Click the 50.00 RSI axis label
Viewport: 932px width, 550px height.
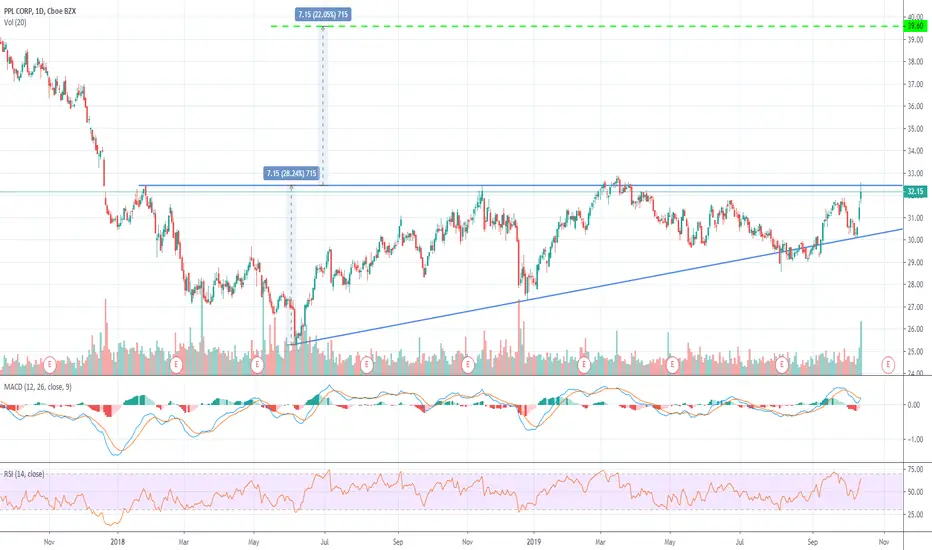coord(915,492)
